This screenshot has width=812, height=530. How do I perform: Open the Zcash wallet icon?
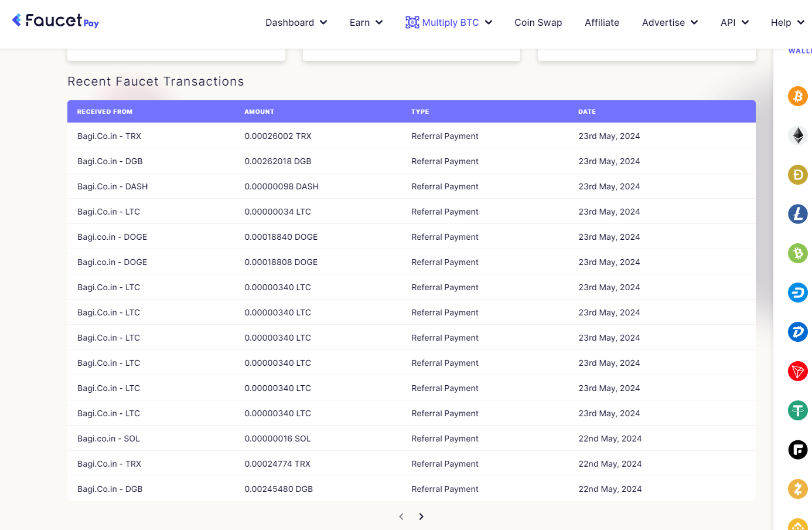[797, 489]
